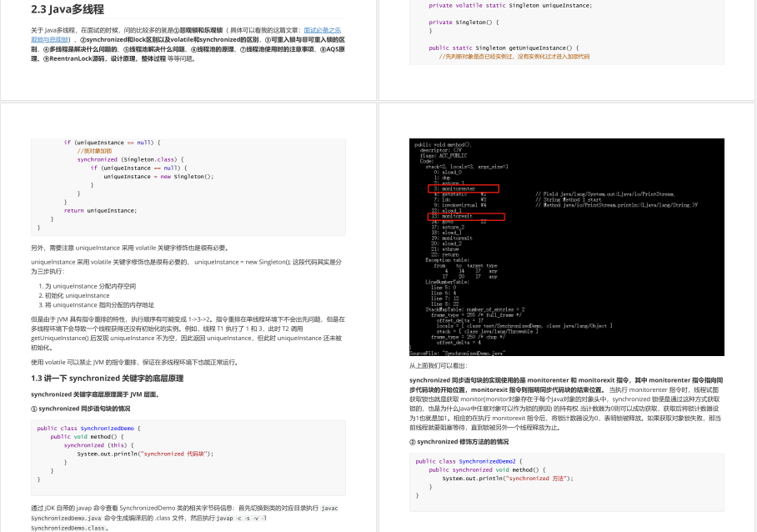The height and width of the screenshot is (532, 757).
Task: Click sentence starting '另外,需要注意 uniqueInstance 采用 volatile'
Action: coord(130,248)
